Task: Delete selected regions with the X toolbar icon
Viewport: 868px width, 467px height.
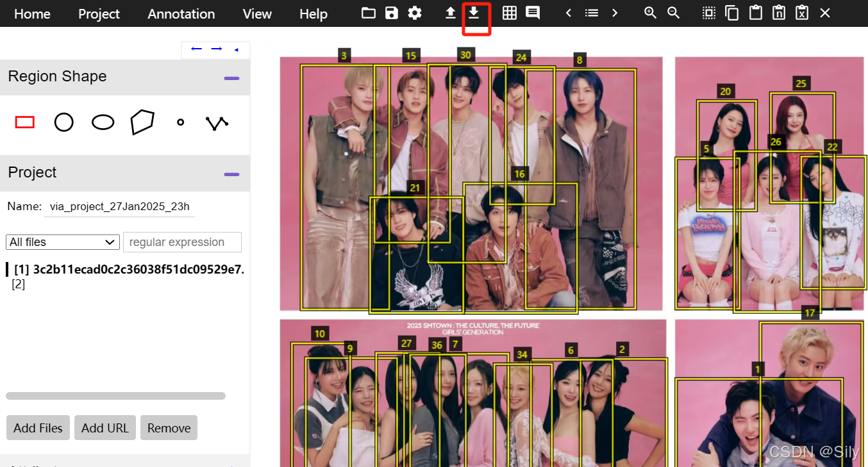Action: pos(825,13)
